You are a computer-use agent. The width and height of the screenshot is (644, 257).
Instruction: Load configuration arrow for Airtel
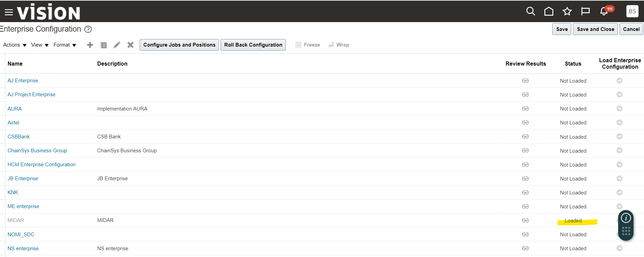(620, 122)
